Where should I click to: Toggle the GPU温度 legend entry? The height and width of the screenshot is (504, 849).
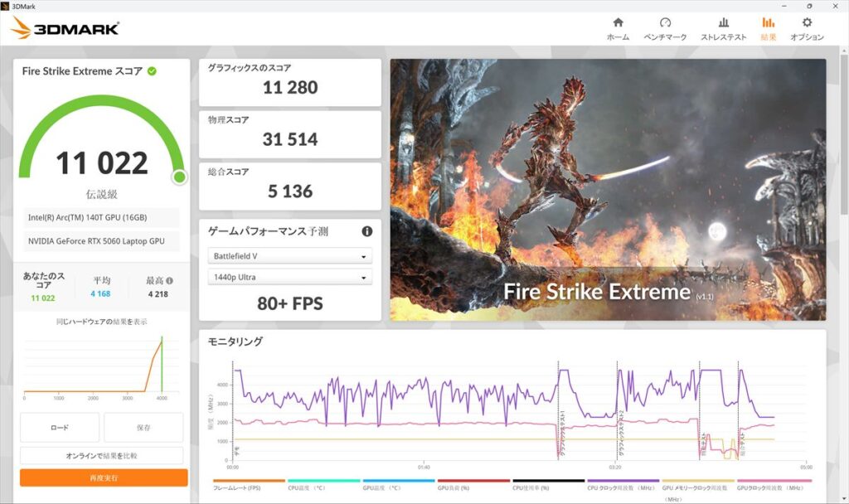pos(398,484)
